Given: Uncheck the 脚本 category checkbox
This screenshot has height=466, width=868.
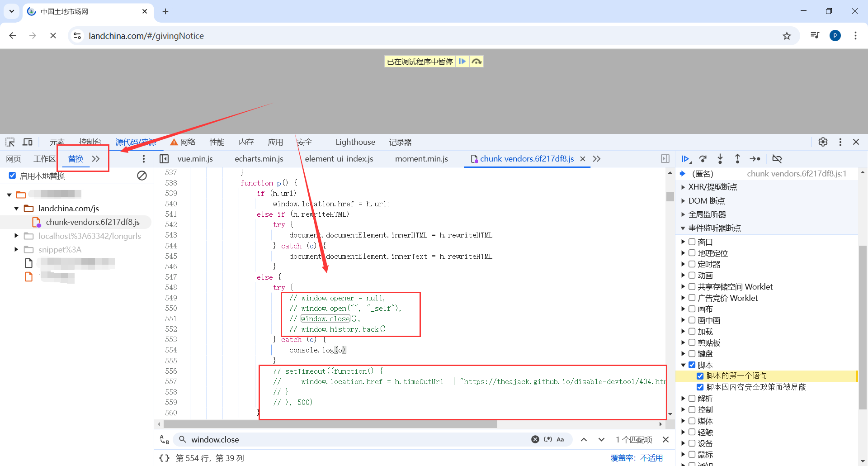Looking at the screenshot, I should click(x=692, y=365).
